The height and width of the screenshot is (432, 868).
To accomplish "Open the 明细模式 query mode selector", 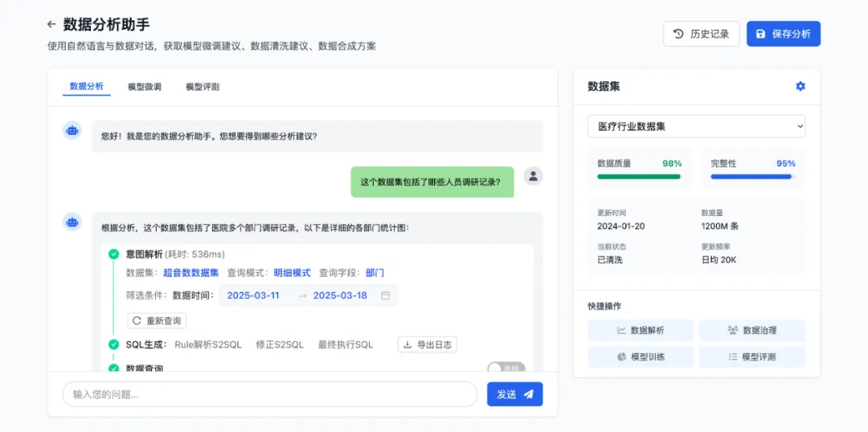I will 293,273.
